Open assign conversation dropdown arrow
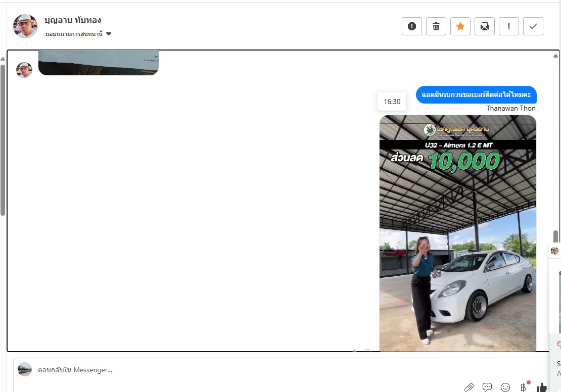561x392 pixels. 109,34
